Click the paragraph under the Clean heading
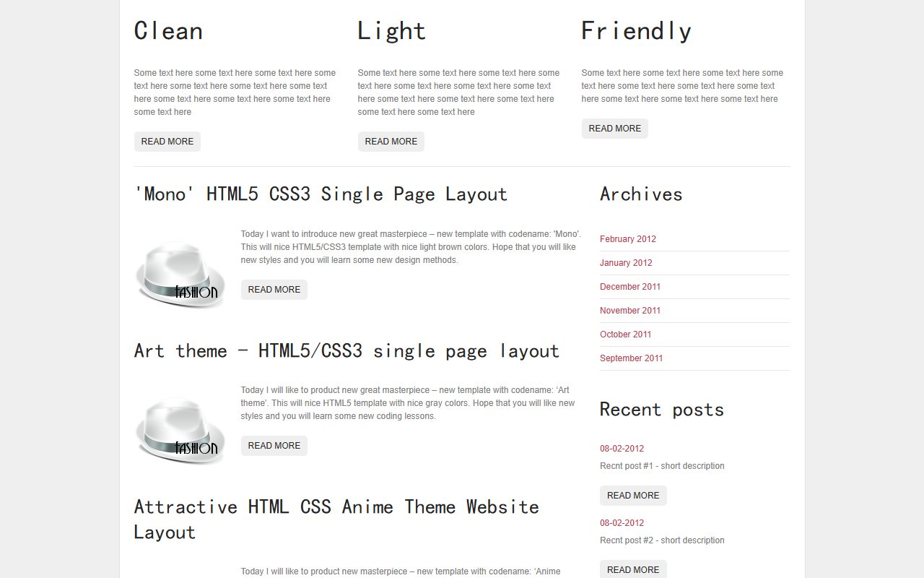 235,92
